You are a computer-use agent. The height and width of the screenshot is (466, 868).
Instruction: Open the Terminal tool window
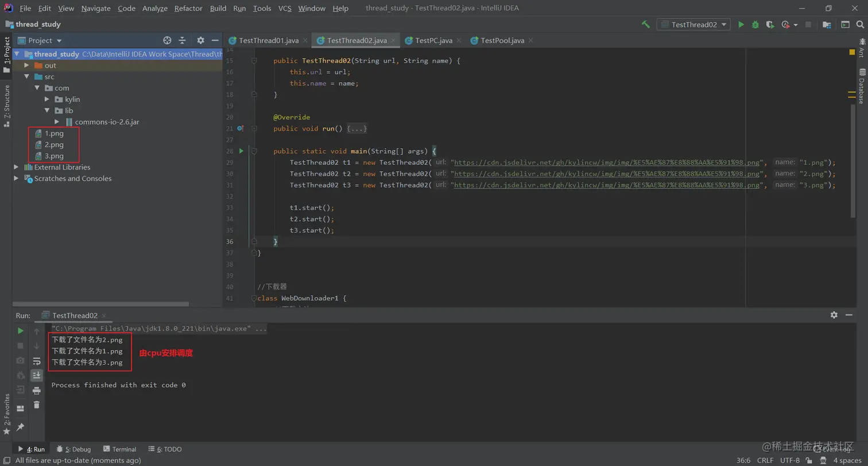point(119,449)
